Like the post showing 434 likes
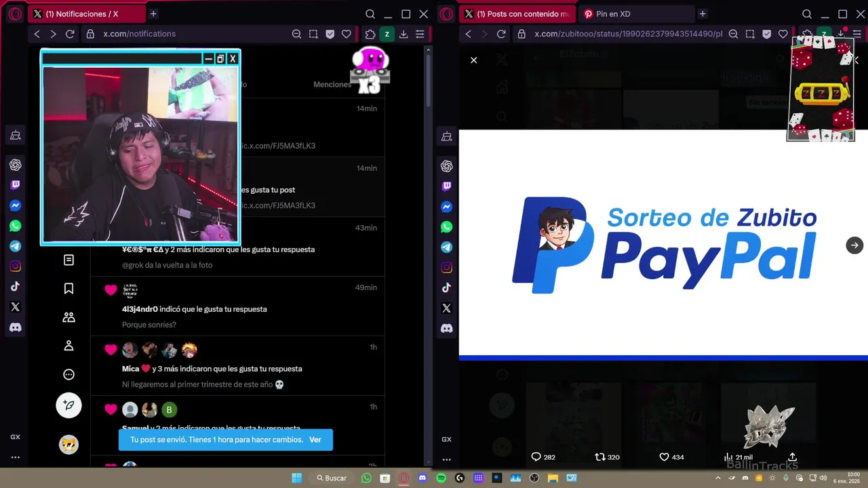The width and height of the screenshot is (868, 488). pyautogui.click(x=665, y=457)
